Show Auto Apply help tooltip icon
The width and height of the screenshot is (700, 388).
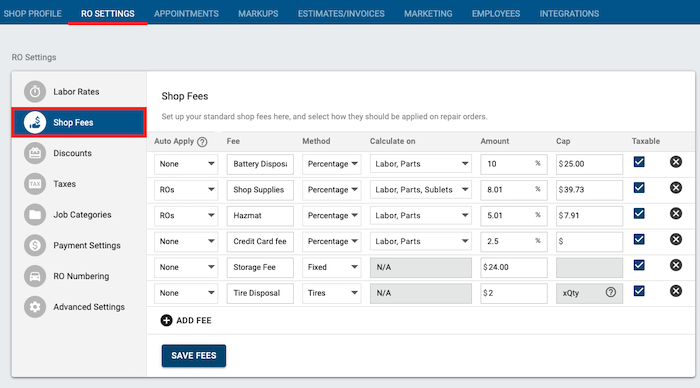pos(202,142)
